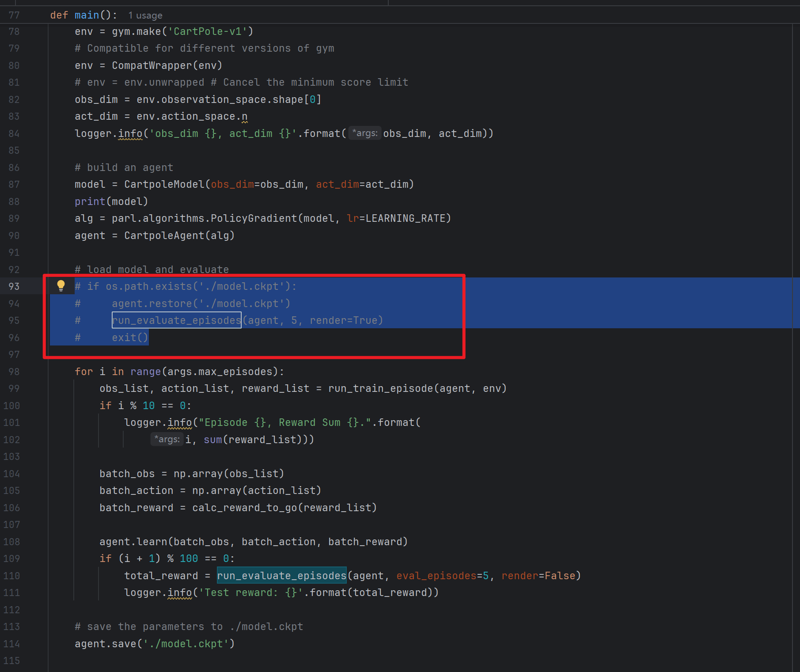The width and height of the screenshot is (800, 672).
Task: Click 'agent.save' on line 114
Action: [x=106, y=644]
